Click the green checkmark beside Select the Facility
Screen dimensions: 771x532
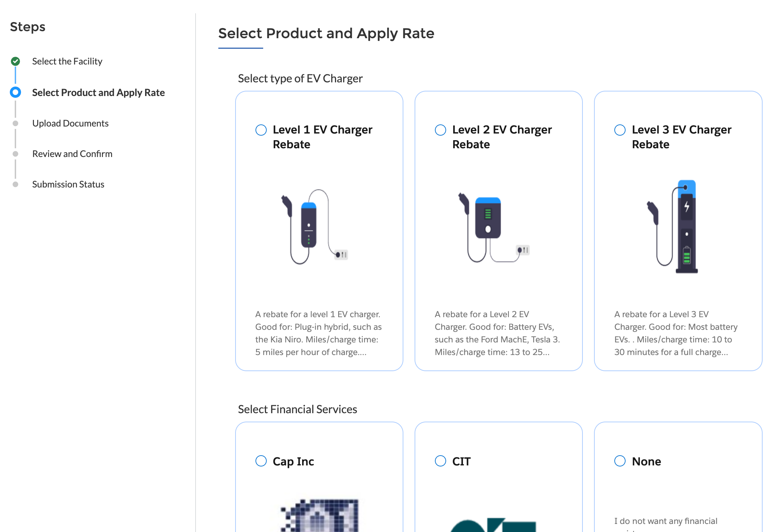pos(15,61)
